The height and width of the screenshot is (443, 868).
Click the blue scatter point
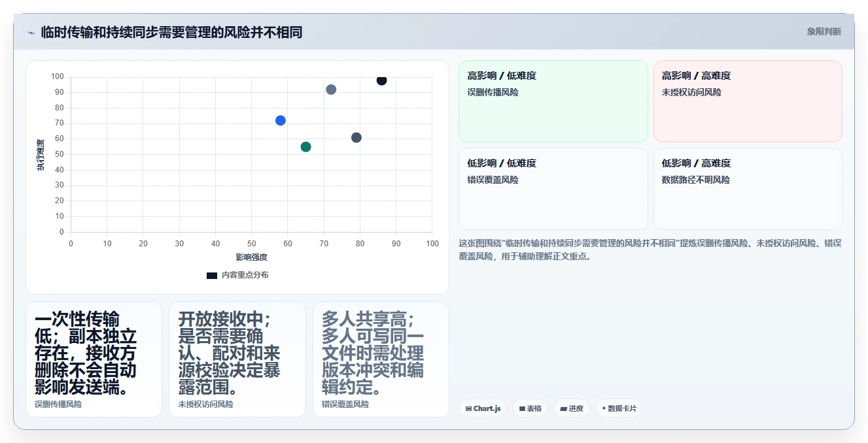(x=281, y=120)
